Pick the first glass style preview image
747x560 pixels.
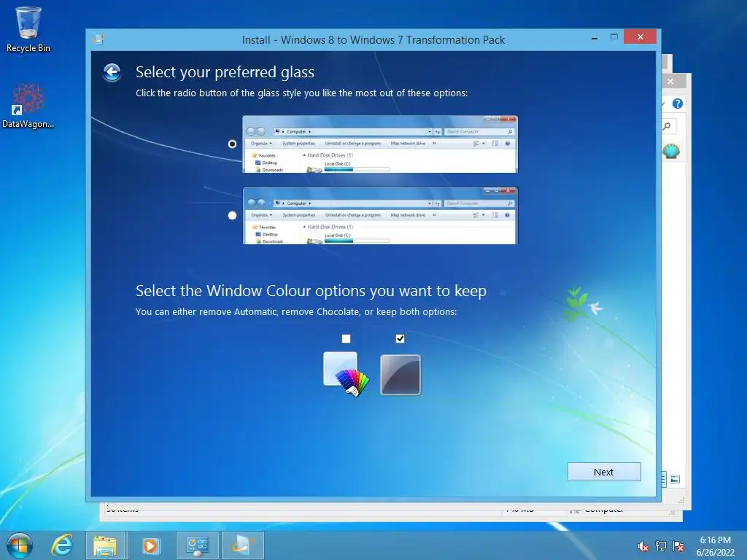click(379, 144)
